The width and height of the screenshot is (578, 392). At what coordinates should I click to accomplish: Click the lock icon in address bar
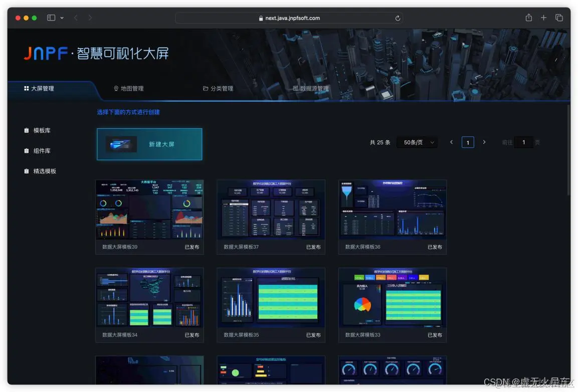[x=261, y=18]
